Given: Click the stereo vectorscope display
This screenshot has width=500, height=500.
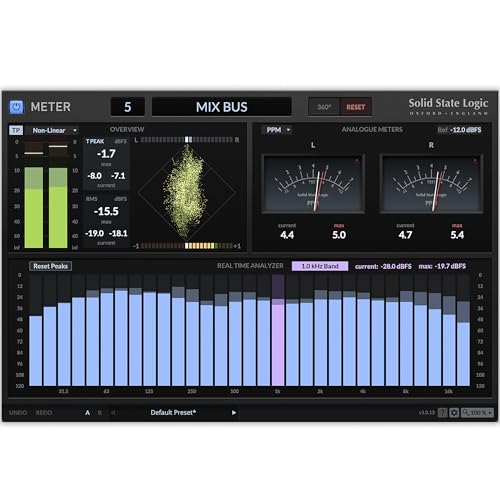Looking at the screenshot, I should 187,192.
